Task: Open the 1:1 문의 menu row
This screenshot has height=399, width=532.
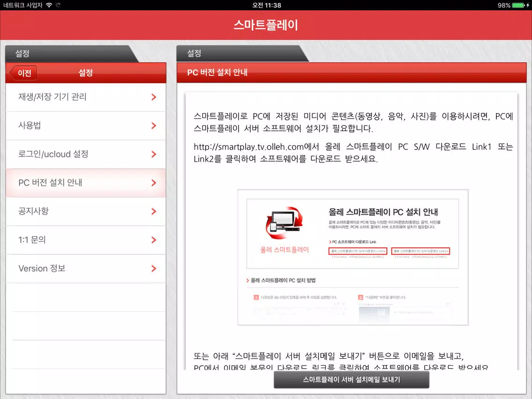Action: [86, 240]
